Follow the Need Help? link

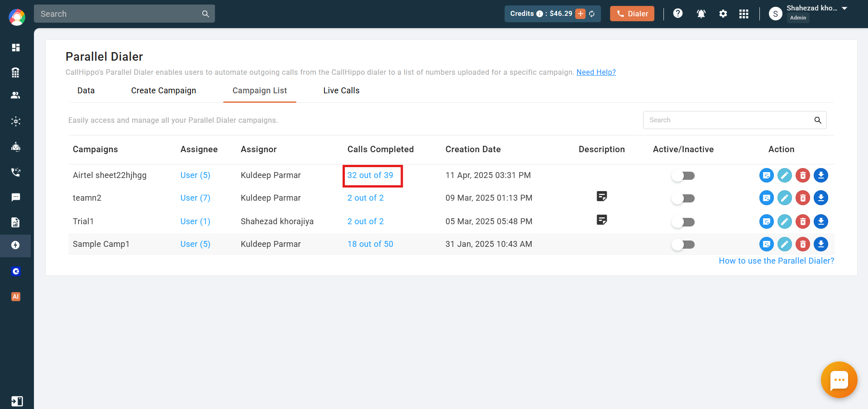(x=596, y=72)
